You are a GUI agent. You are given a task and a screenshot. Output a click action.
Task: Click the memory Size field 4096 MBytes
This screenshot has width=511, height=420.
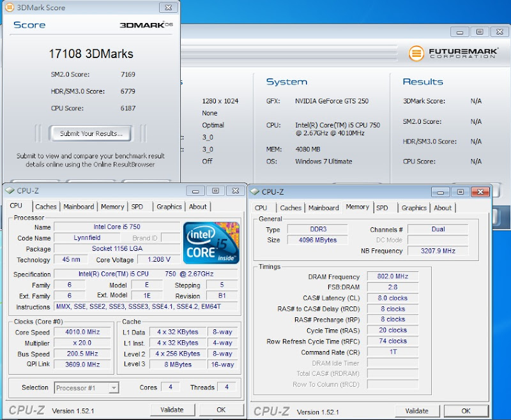pyautogui.click(x=317, y=240)
